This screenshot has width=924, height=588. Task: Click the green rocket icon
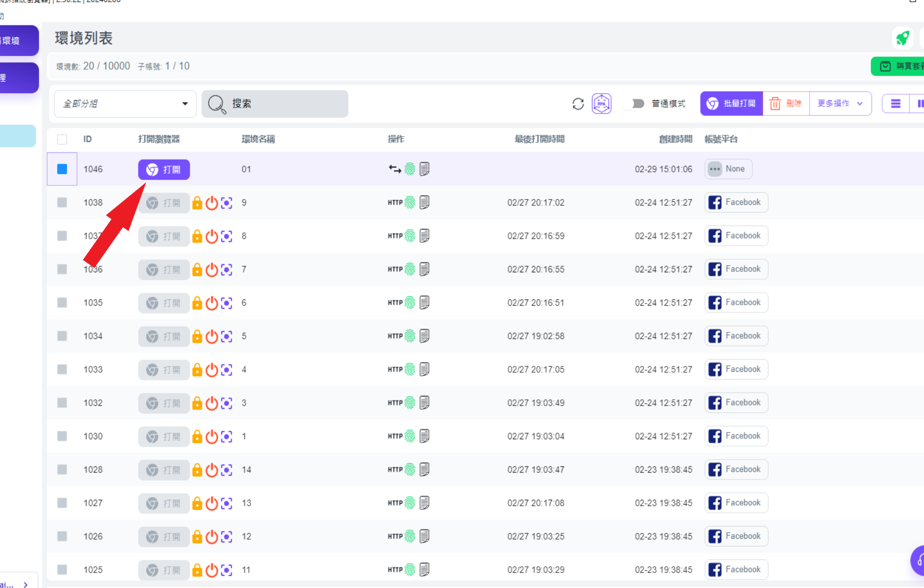click(902, 38)
